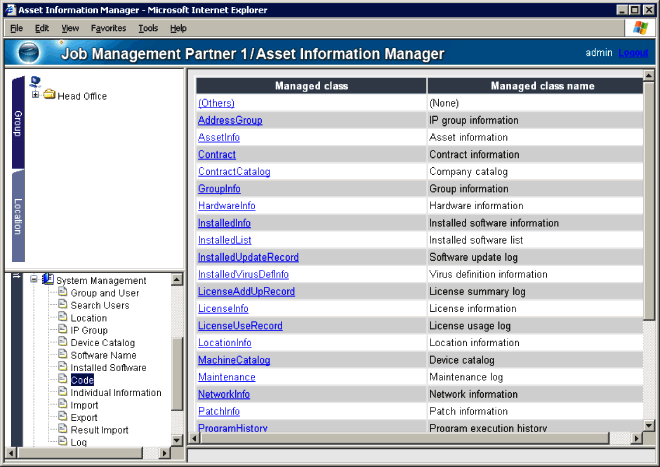Open the HardwareInfo link
The width and height of the screenshot is (660, 467).
227,205
